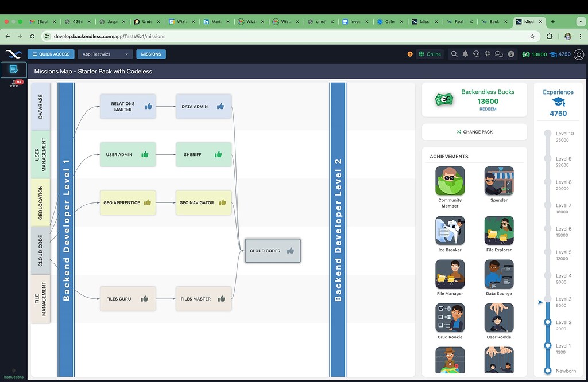The width and height of the screenshot is (588, 382).
Task: Click the thumbs-up icon on Geo Navigator
Action: click(222, 202)
